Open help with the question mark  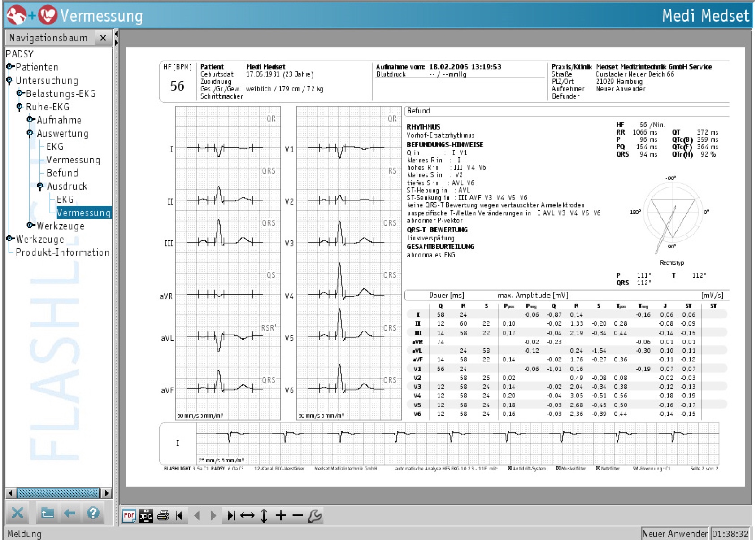tap(93, 513)
